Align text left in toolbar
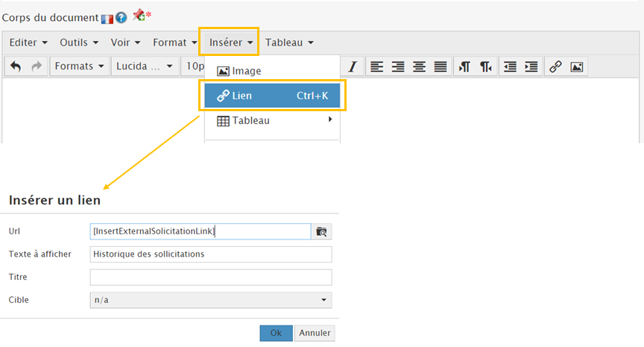 point(377,66)
